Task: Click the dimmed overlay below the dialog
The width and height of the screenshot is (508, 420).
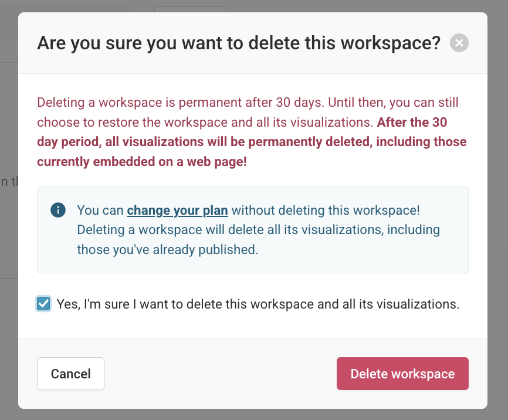Action: click(x=254, y=415)
